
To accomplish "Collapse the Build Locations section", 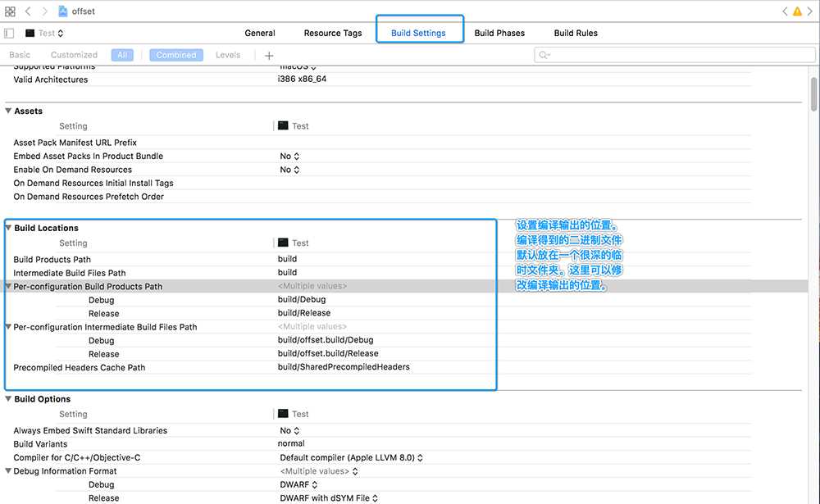I will point(8,228).
